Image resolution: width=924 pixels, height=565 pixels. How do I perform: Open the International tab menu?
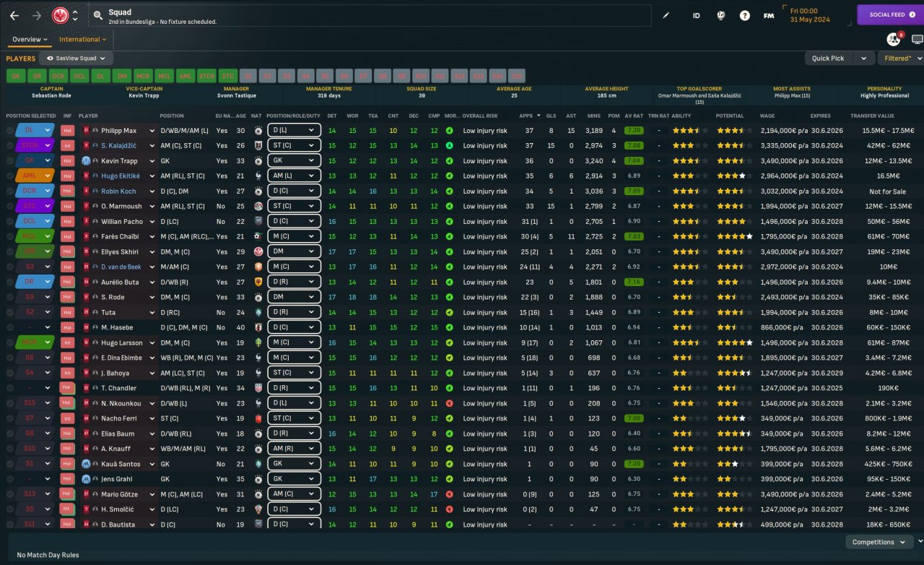82,40
